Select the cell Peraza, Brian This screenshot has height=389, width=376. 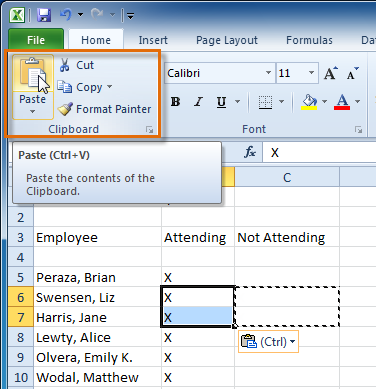[x=97, y=277]
